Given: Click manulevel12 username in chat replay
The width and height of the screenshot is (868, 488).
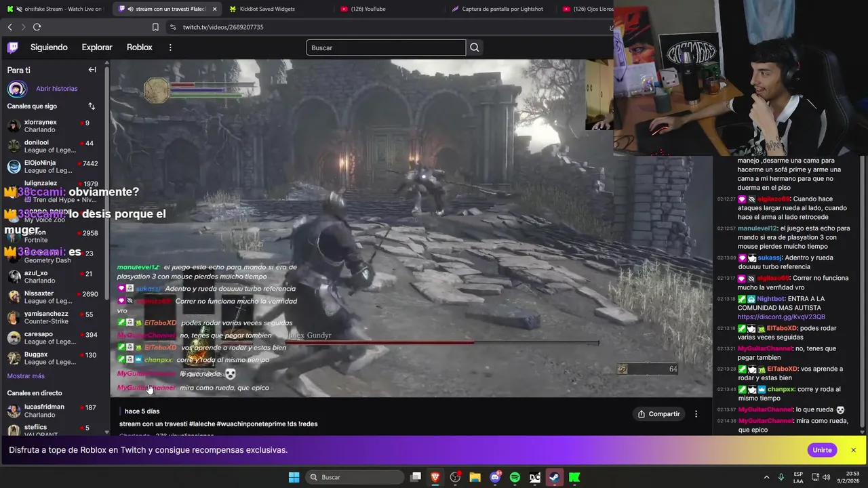Looking at the screenshot, I should click(x=757, y=228).
